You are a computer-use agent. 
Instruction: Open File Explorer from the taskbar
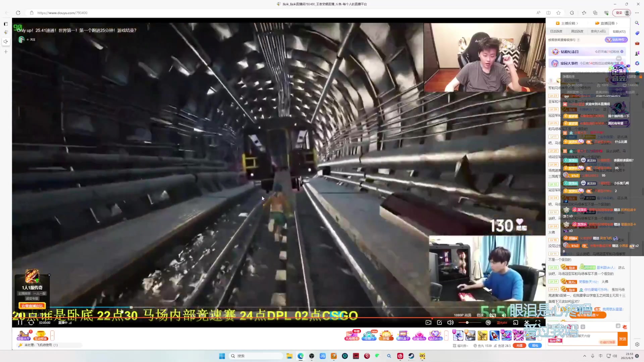pos(289,356)
